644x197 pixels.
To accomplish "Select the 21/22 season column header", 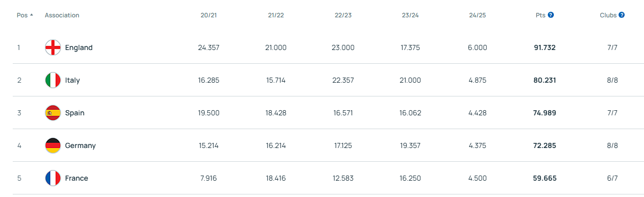I will pyautogui.click(x=276, y=15).
